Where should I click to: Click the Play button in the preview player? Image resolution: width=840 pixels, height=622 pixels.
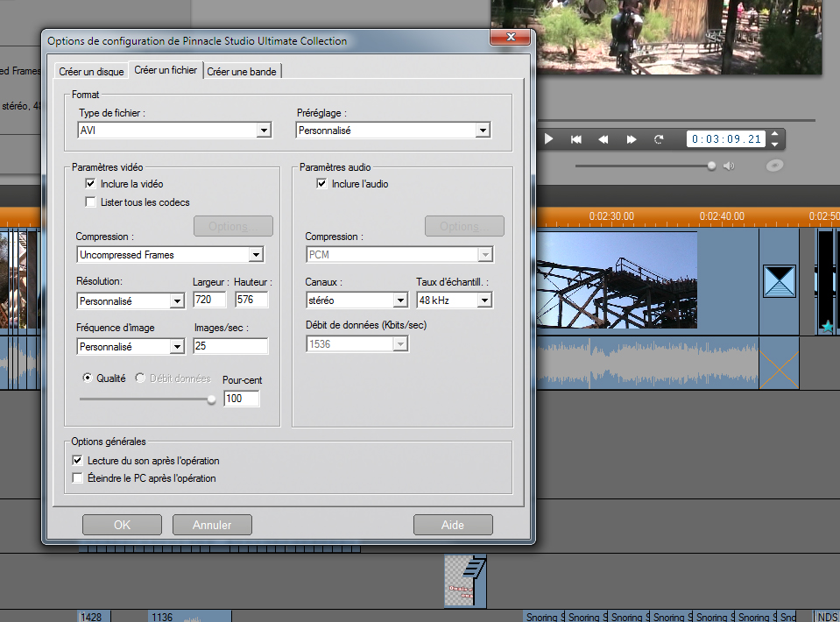548,139
